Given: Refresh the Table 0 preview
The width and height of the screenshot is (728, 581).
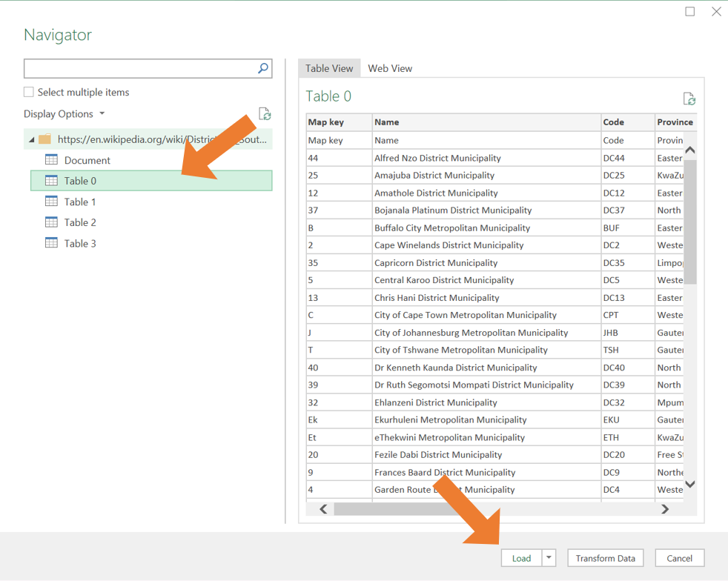Looking at the screenshot, I should [x=689, y=99].
